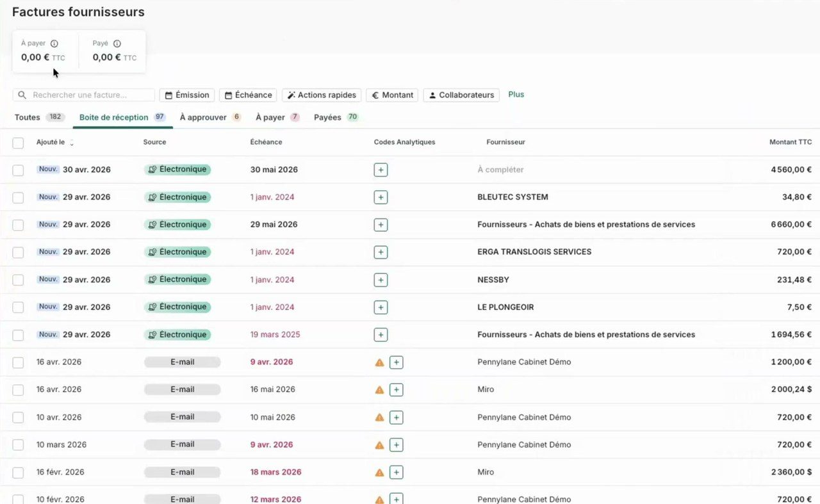The height and width of the screenshot is (504, 820).
Task: Click warning icon on the 10 mars 2026 row
Action: pos(379,444)
